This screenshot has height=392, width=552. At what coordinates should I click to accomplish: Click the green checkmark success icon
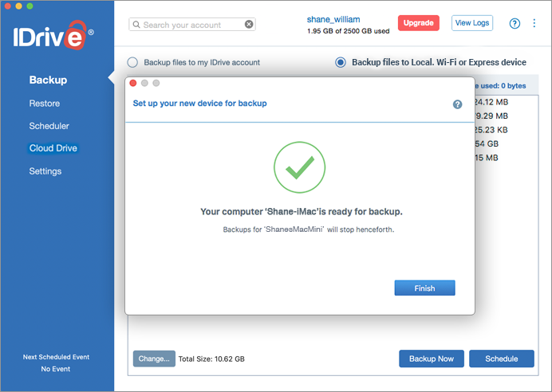[300, 167]
